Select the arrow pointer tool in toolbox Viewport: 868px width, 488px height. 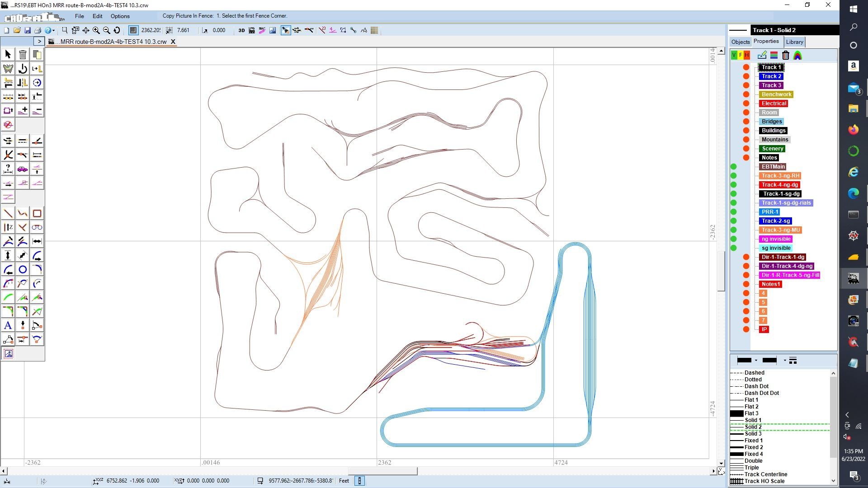point(8,54)
